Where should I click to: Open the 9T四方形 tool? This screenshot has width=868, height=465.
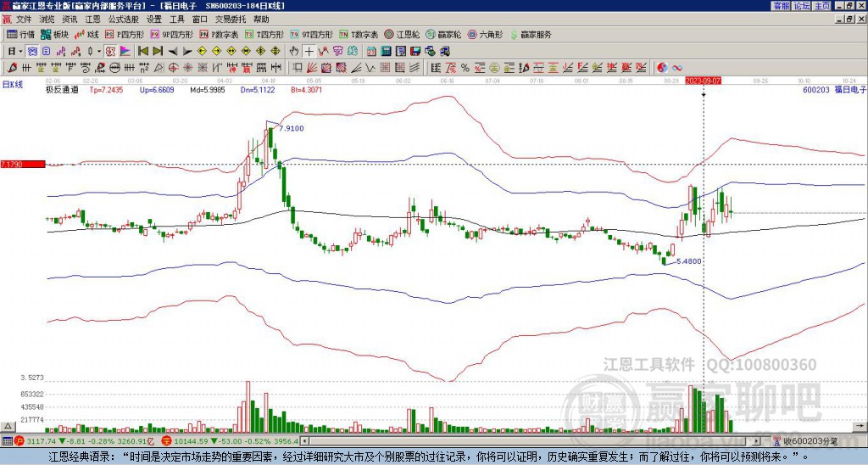pyautogui.click(x=312, y=34)
